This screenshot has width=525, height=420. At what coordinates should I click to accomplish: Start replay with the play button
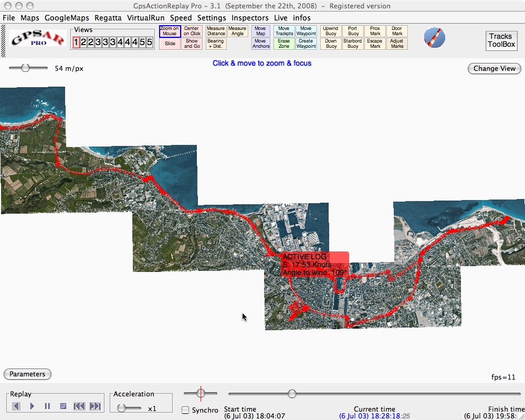[x=32, y=406]
